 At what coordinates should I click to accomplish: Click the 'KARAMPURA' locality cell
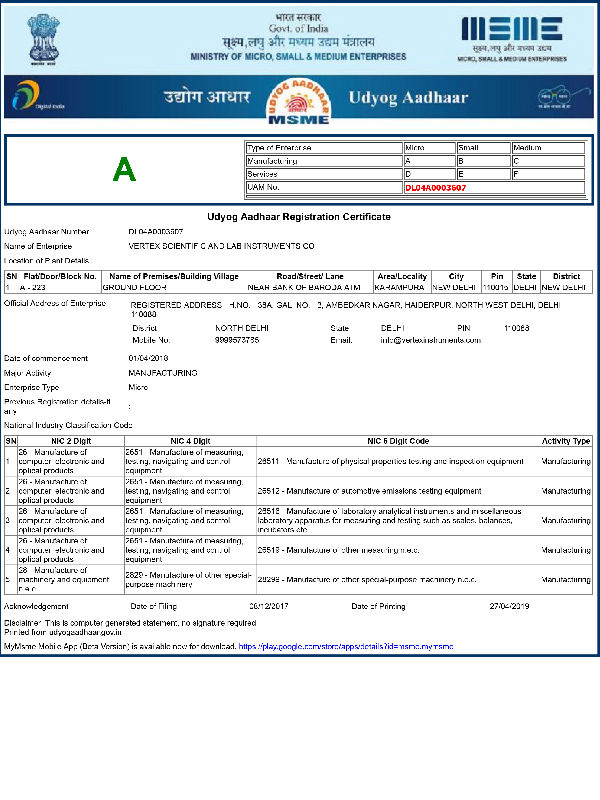(x=399, y=287)
